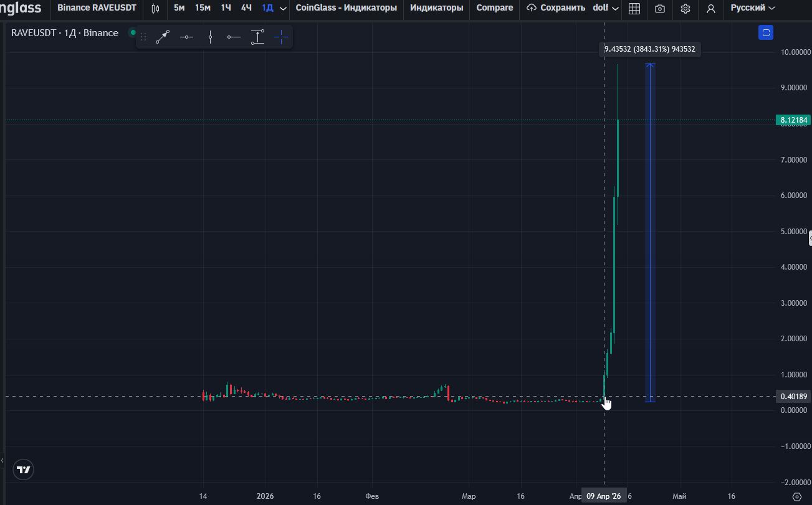This screenshot has width=812, height=505.
Task: Select the 1Д timeframe
Action: tap(267, 8)
